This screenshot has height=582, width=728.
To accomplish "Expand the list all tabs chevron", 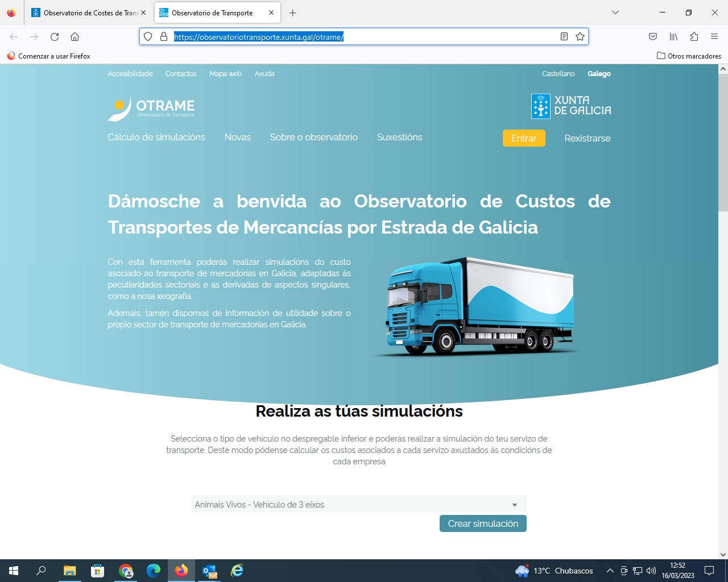I will pyautogui.click(x=615, y=13).
